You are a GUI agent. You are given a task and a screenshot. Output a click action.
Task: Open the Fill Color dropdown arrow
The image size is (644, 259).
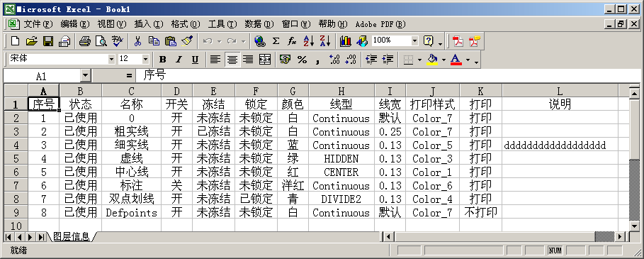(x=444, y=60)
